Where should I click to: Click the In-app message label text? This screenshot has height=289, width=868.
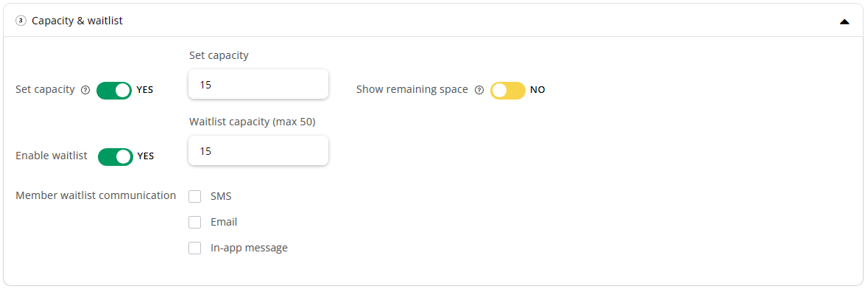pyautogui.click(x=249, y=248)
